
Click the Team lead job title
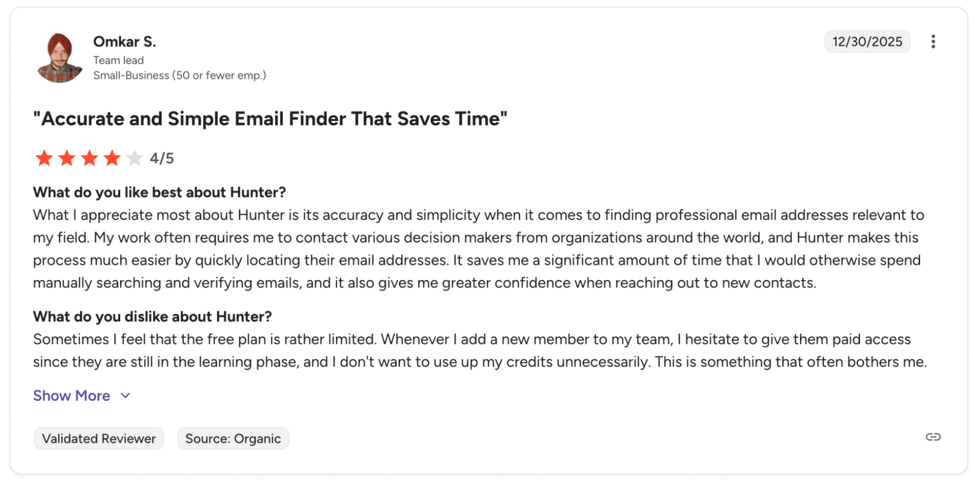click(x=118, y=60)
